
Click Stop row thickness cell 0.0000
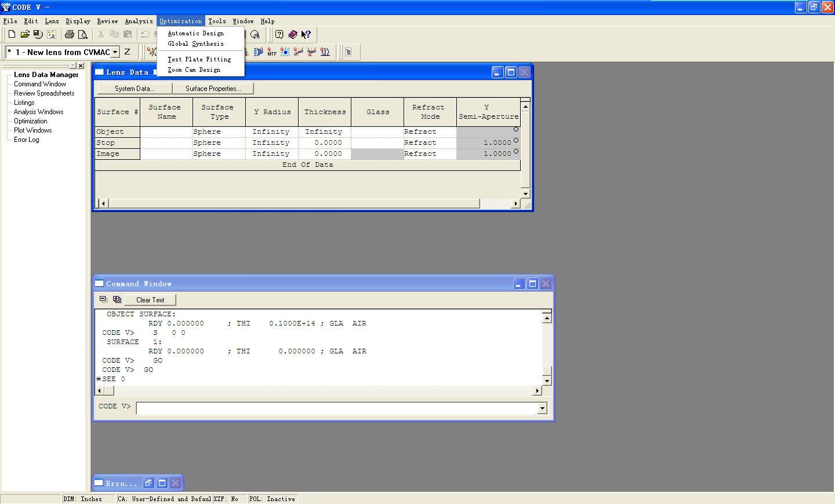click(325, 143)
